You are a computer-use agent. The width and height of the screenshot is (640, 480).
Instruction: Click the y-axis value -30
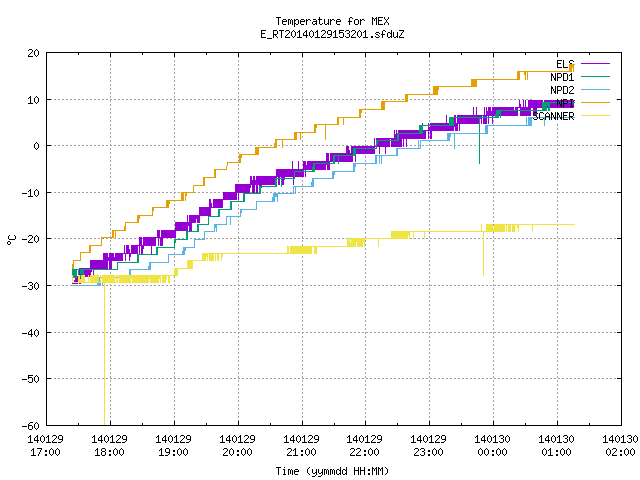(31, 286)
